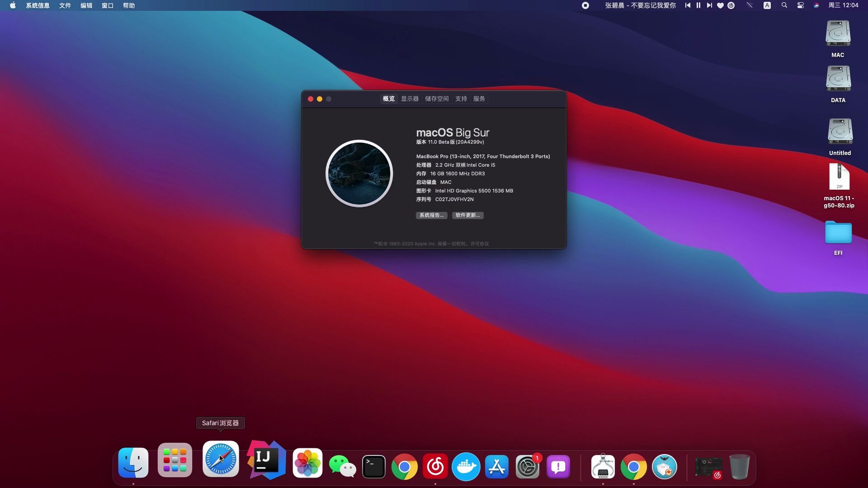Select macOS 11 - g50-80.zip file

coord(839,177)
